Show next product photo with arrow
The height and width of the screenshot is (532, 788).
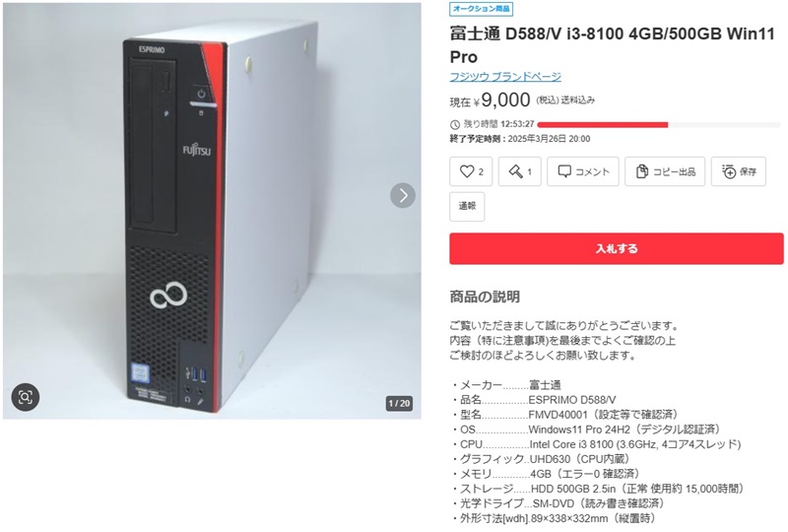403,195
